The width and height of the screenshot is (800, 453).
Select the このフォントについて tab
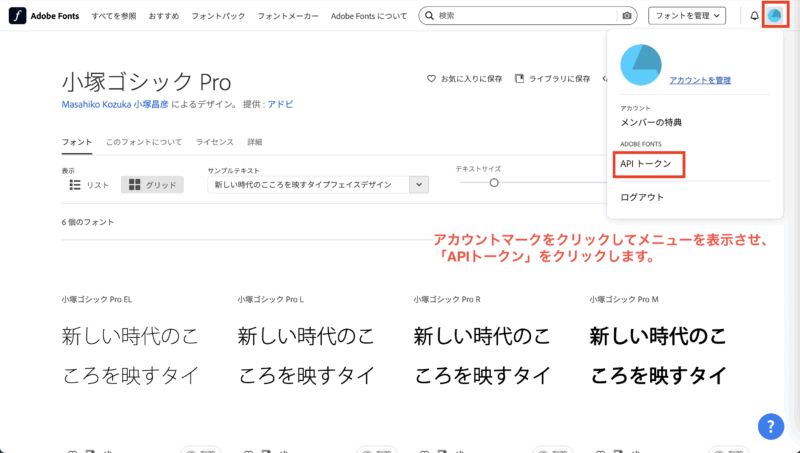coord(144,142)
